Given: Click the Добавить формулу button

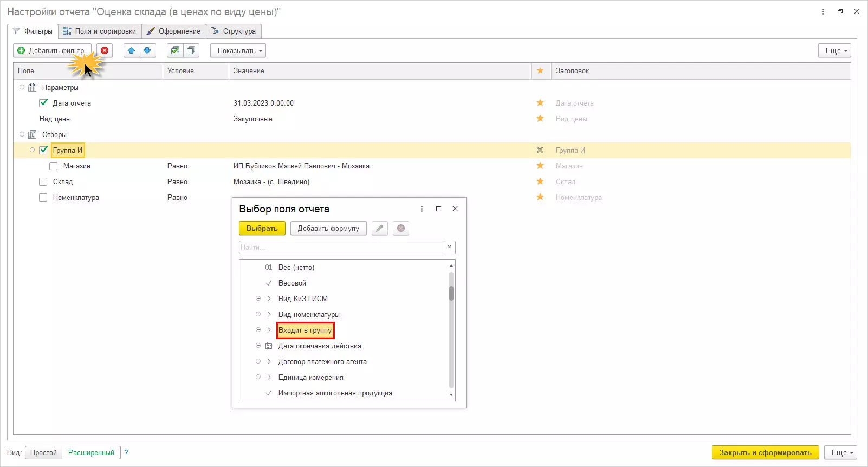Looking at the screenshot, I should [x=328, y=228].
